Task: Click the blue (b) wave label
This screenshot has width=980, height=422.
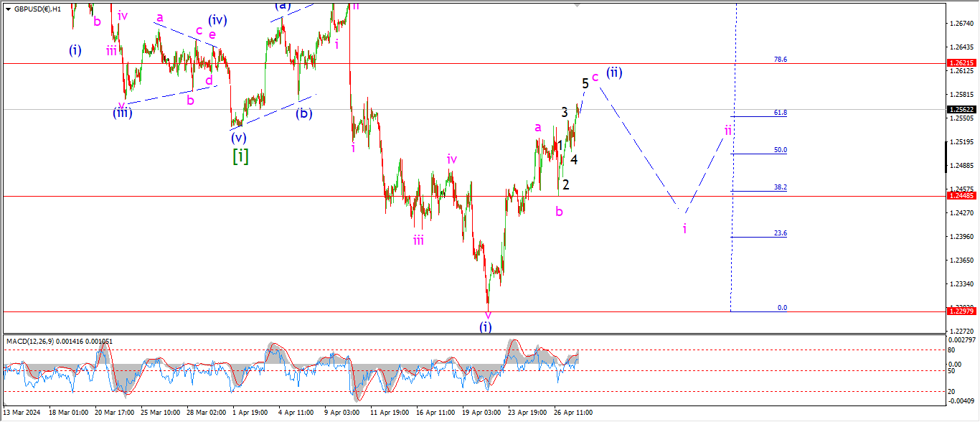Action: tap(304, 113)
